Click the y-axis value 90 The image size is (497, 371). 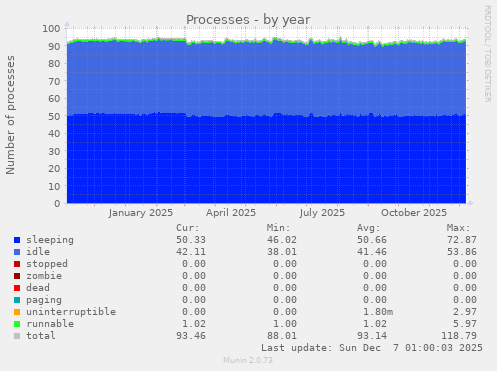[54, 46]
